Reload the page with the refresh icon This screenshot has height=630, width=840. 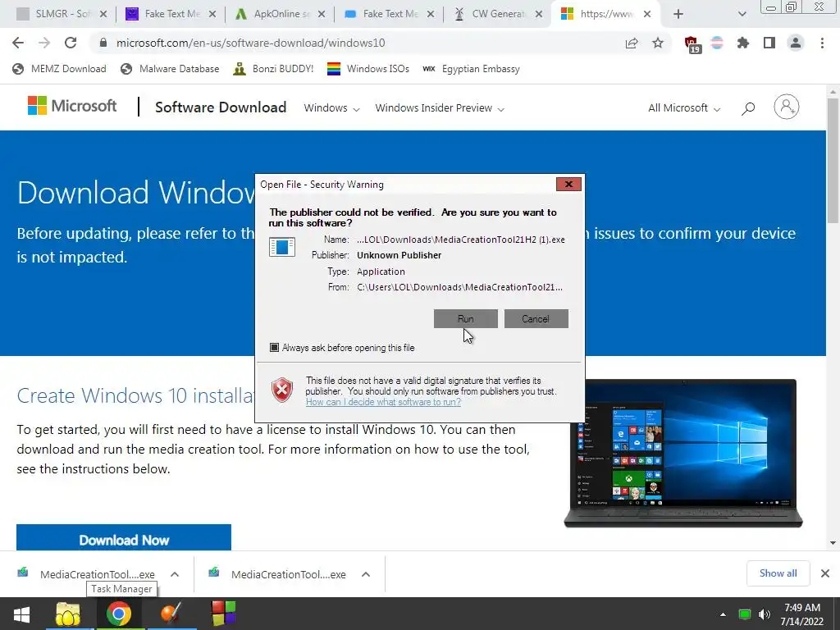(71, 43)
